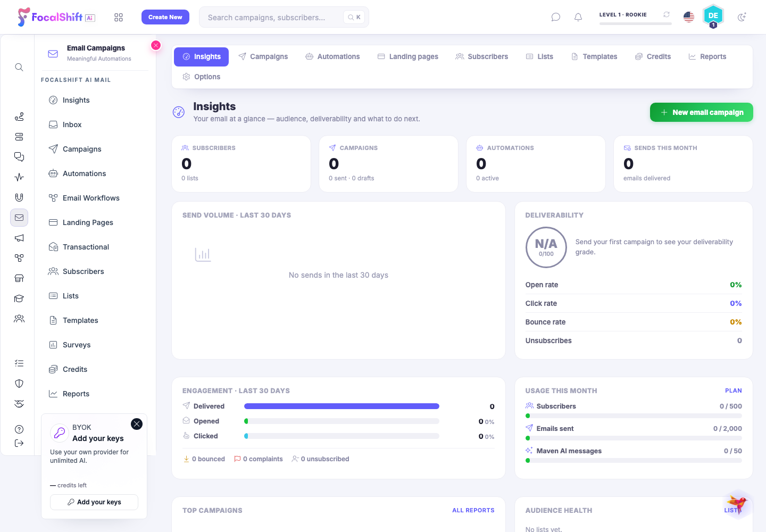This screenshot has height=532, width=766.
Task: Click Add your keys button
Action: click(94, 502)
